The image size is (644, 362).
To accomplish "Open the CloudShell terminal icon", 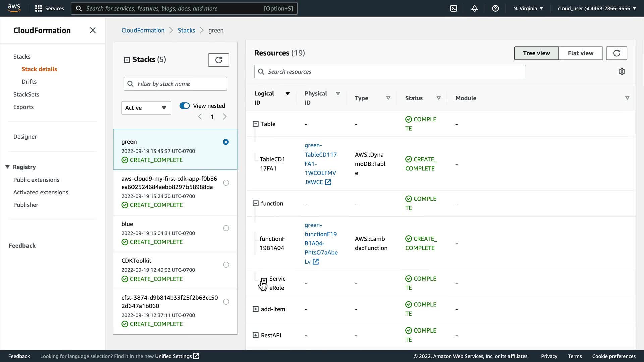I will (x=453, y=8).
